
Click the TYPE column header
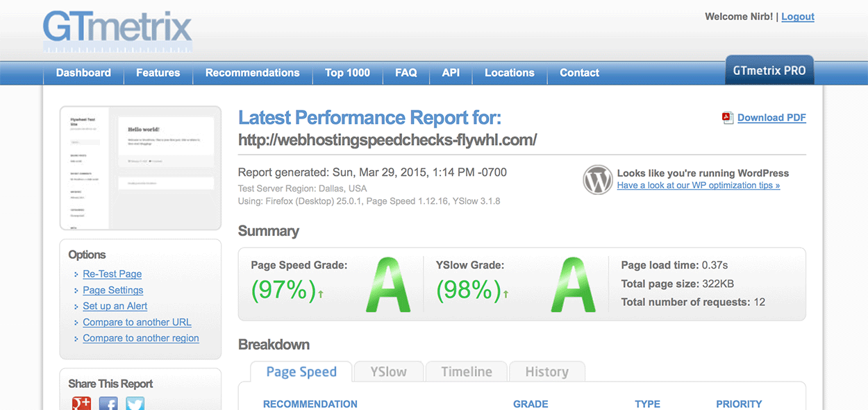point(647,404)
